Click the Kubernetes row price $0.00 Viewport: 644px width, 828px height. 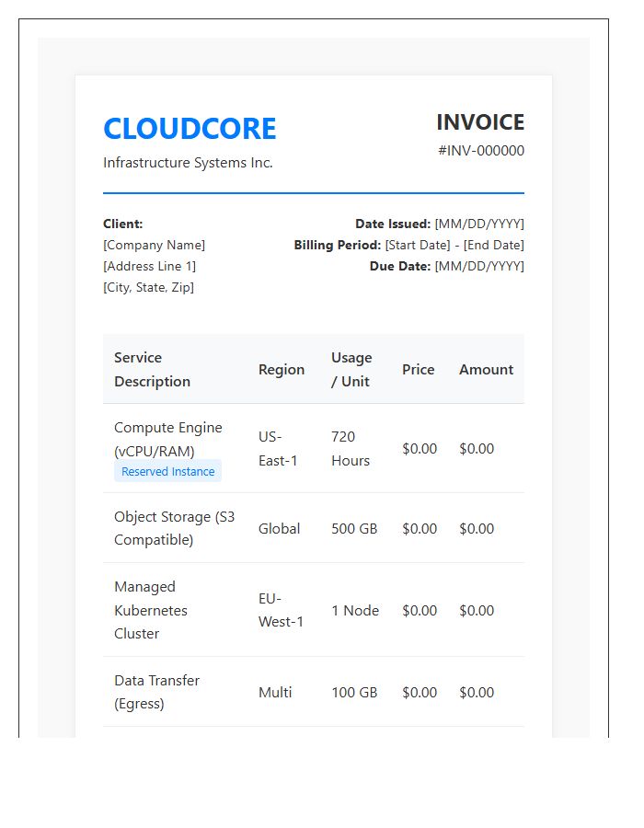(x=420, y=611)
